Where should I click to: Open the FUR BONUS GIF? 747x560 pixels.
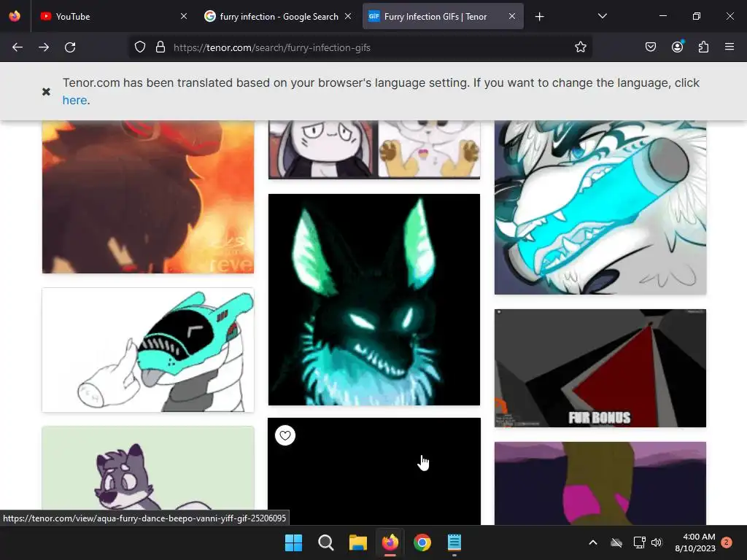click(600, 368)
